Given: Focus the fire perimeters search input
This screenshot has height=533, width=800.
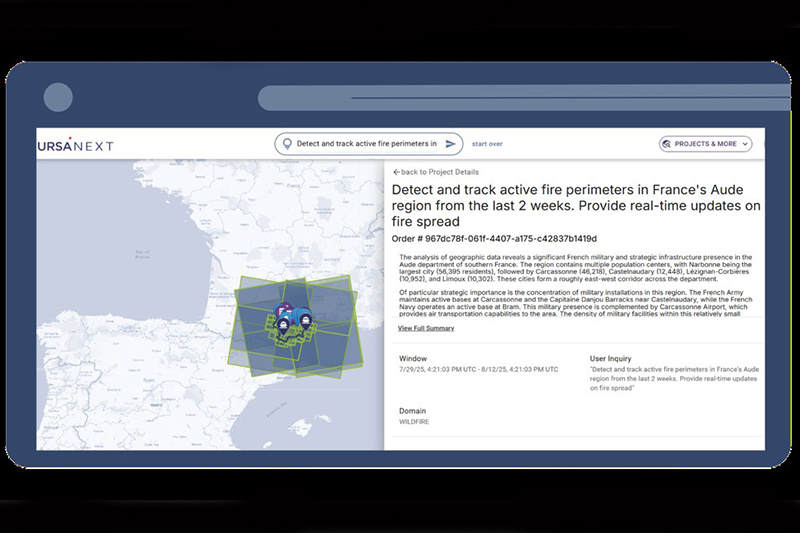Looking at the screenshot, I should [367, 144].
